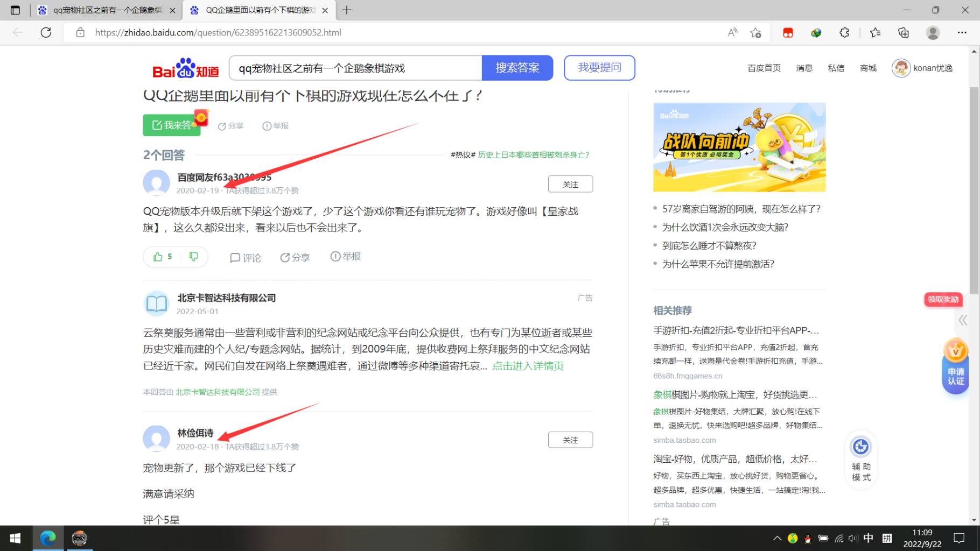
Task: Open the Edge settings and more menu
Action: point(962,32)
